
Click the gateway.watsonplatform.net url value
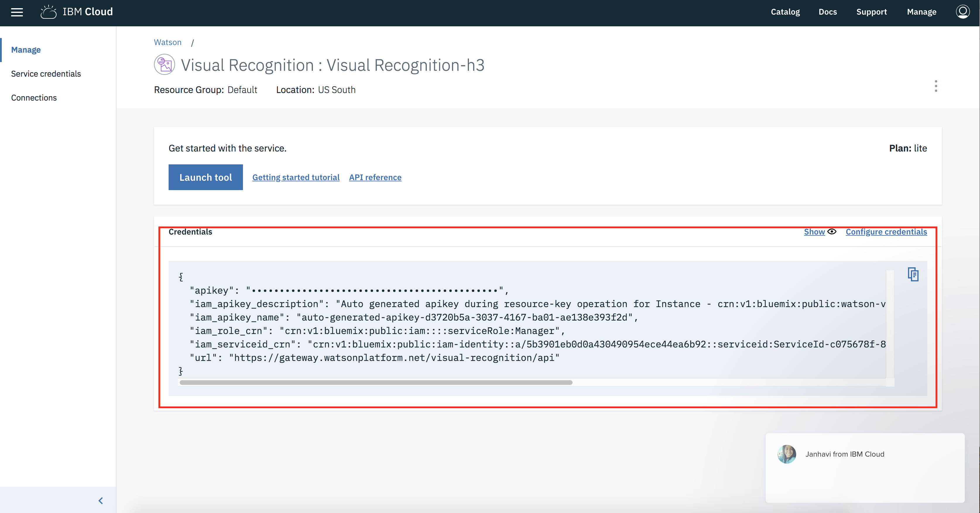click(x=394, y=358)
